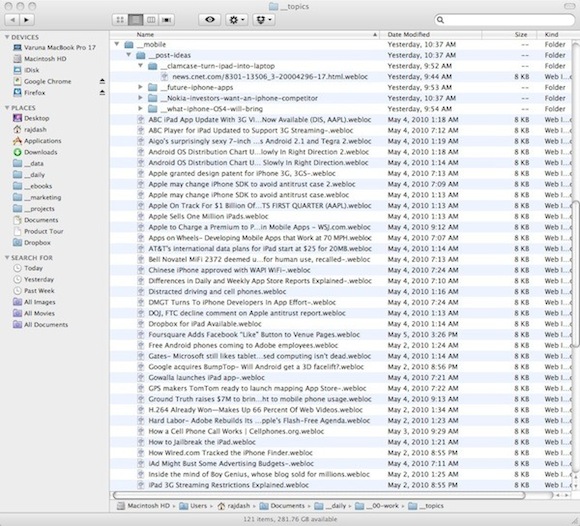Open the __data folder in sidebar
The height and width of the screenshot is (526, 580).
tap(28, 163)
